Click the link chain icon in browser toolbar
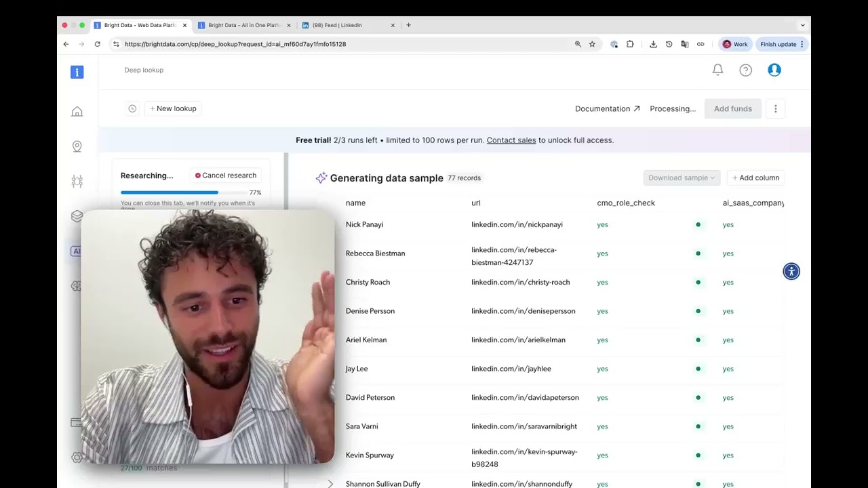Viewport: 868px width, 488px height. (701, 44)
